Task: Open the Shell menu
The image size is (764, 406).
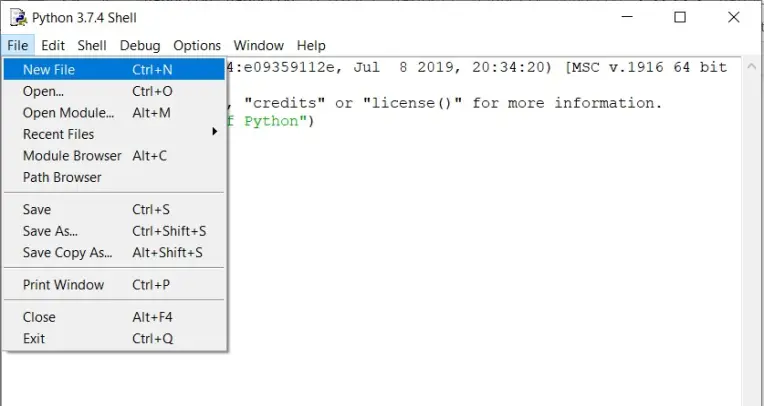Action: (92, 46)
